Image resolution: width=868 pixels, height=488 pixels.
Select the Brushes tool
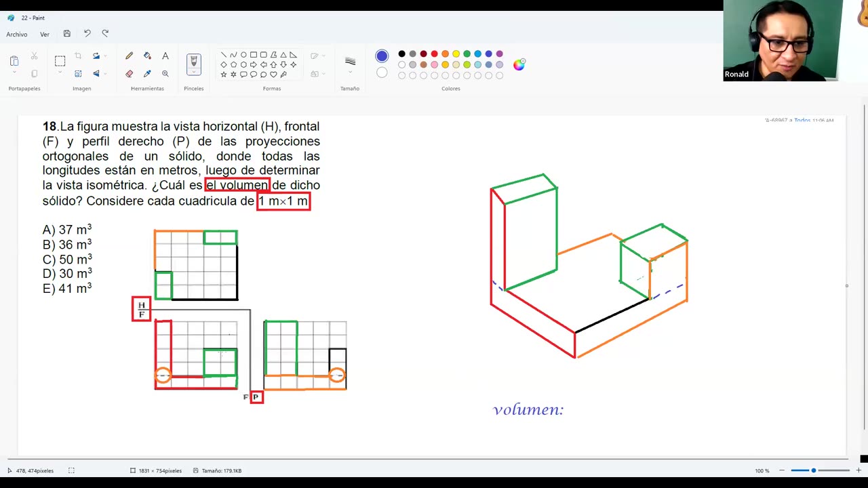193,62
